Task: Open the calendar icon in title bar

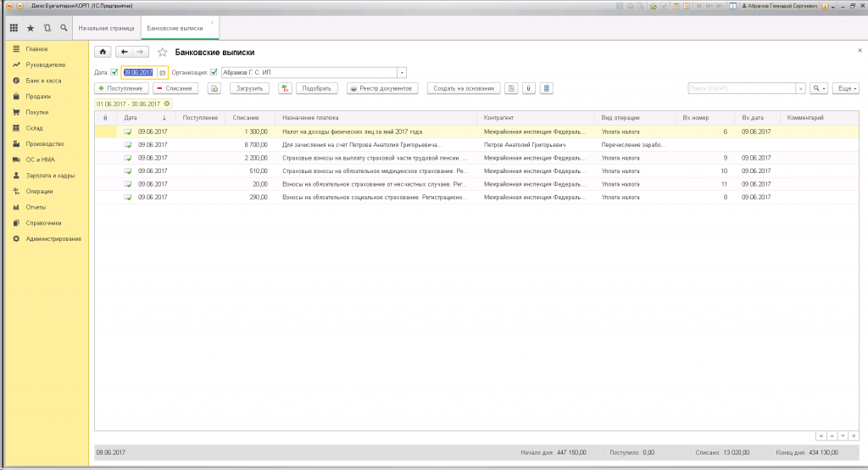Action: [687, 6]
